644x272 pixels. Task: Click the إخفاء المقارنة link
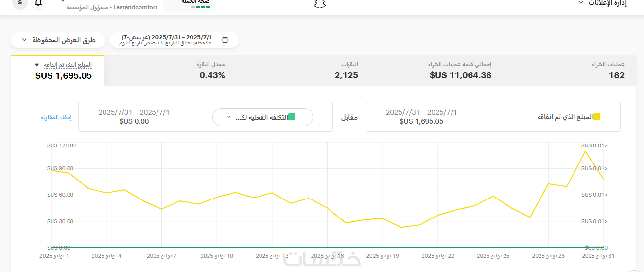[x=56, y=117]
